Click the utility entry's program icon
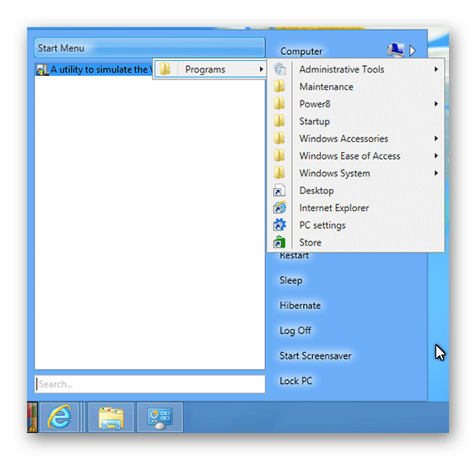Viewport: 476px width, 460px height. pos(42,70)
